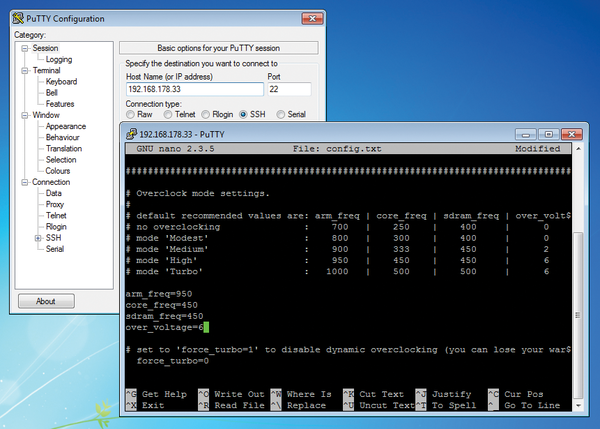Open the SSH category in tree
Viewport: 600px width, 429px height.
click(x=53, y=238)
